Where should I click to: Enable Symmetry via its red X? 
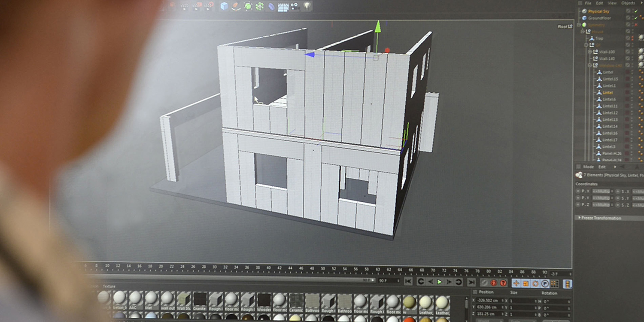[636, 25]
